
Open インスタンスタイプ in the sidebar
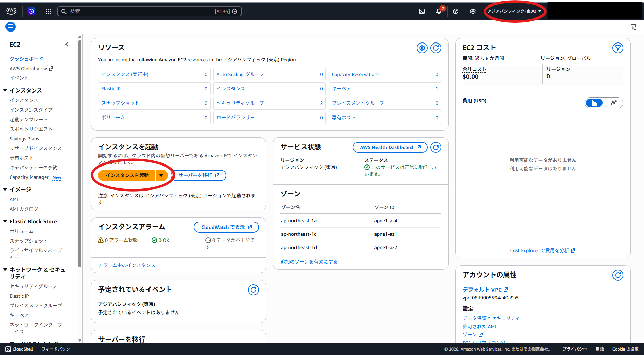pyautogui.click(x=31, y=110)
